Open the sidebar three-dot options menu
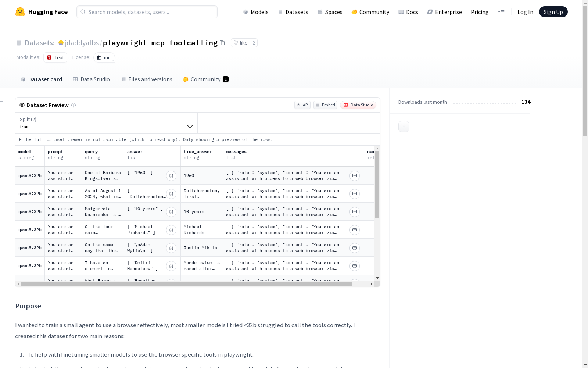The height and width of the screenshot is (368, 588). coord(404,127)
